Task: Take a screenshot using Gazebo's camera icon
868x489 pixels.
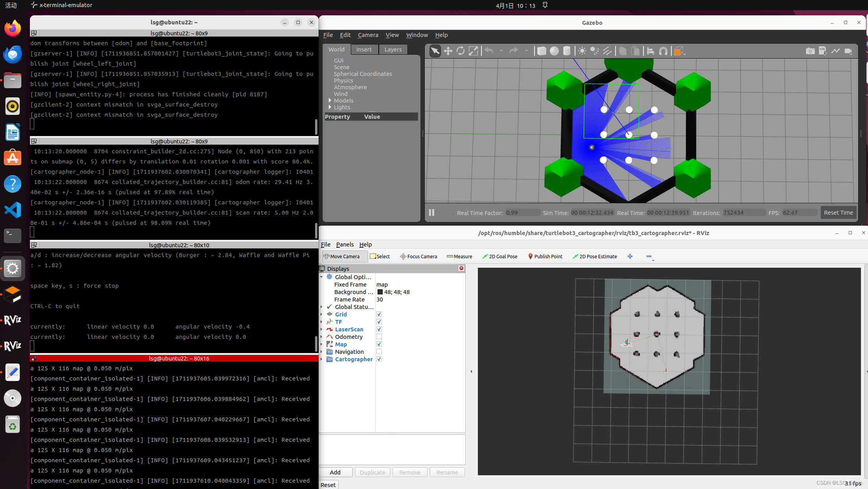Action: [x=810, y=51]
